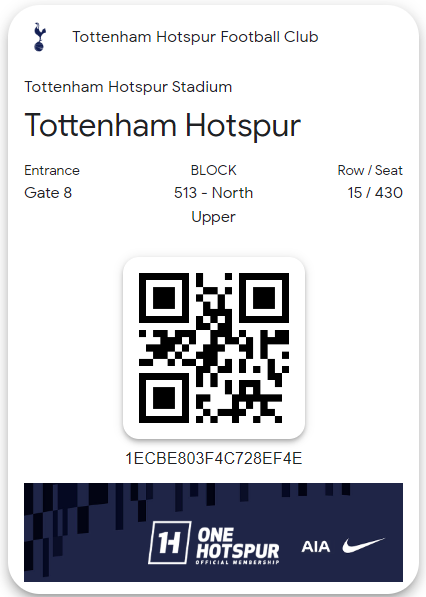Image resolution: width=426 pixels, height=597 pixels.
Task: Click the Nike swoosh logo
Action: click(364, 546)
